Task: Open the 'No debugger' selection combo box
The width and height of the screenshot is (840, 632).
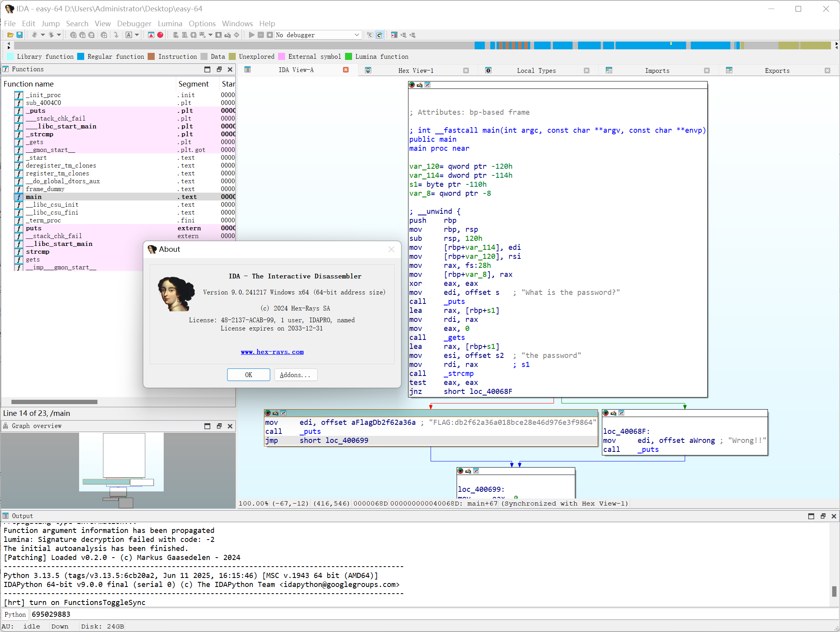Action: point(318,35)
